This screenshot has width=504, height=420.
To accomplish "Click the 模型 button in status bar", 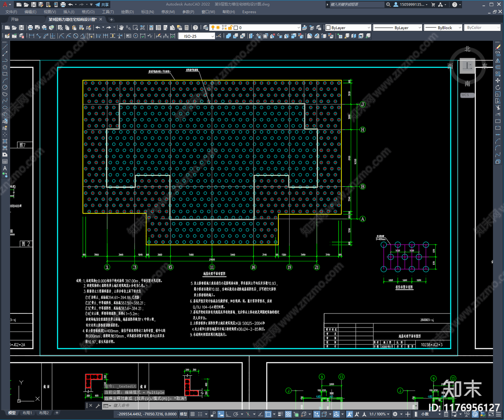I will tap(183, 414).
